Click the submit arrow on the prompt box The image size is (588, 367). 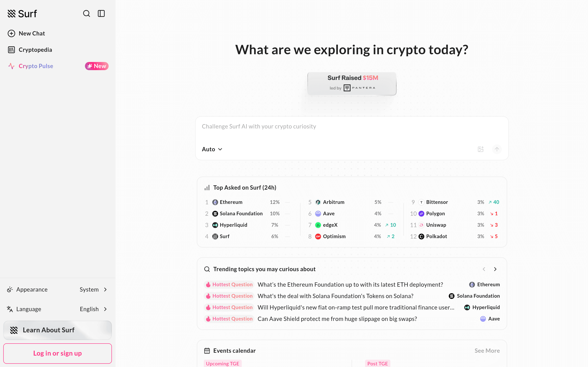click(x=497, y=149)
